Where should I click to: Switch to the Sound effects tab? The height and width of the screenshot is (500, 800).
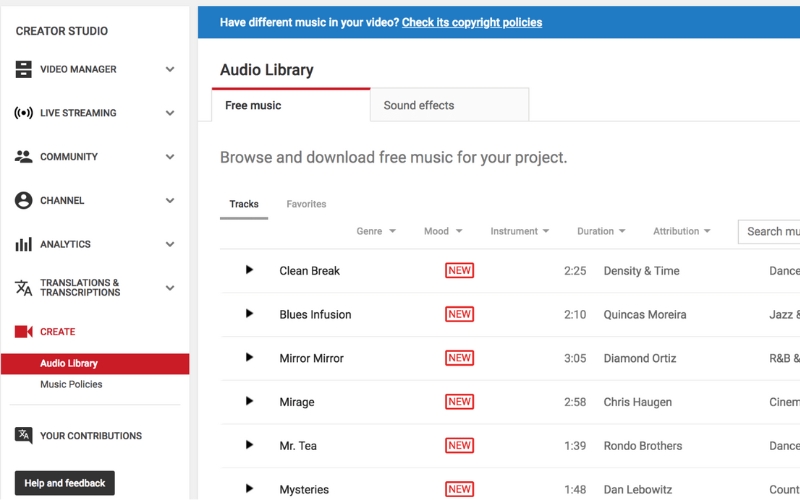pyautogui.click(x=449, y=105)
